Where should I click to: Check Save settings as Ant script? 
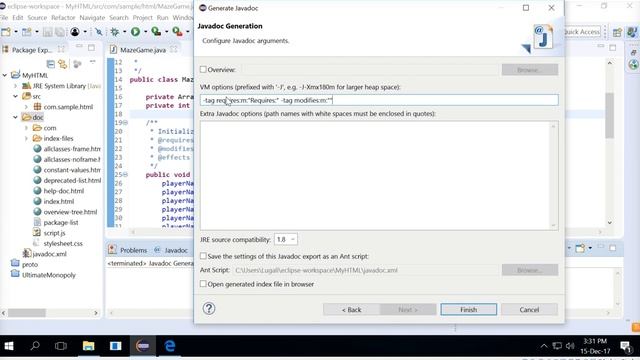coord(203,256)
